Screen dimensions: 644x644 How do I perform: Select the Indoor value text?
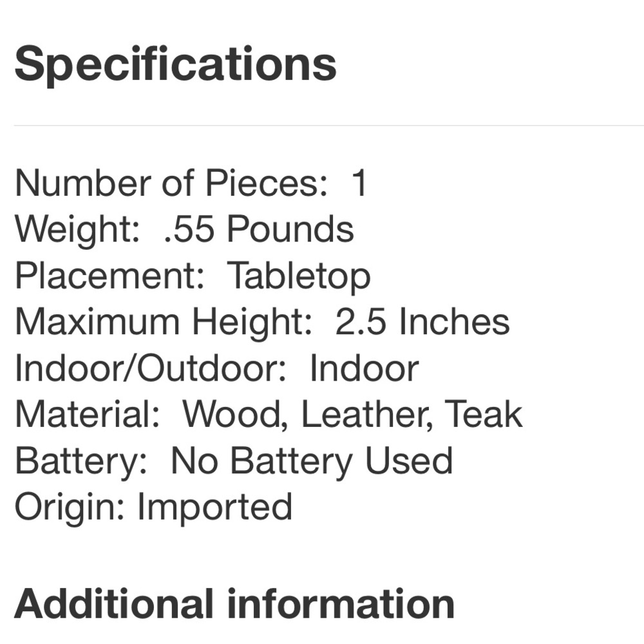(364, 368)
